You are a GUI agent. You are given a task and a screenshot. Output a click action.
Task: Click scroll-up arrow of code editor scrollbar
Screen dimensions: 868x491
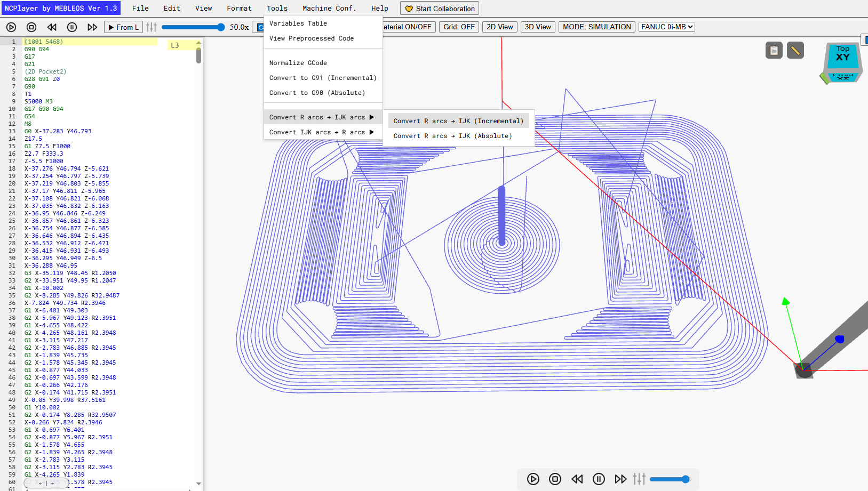(198, 42)
